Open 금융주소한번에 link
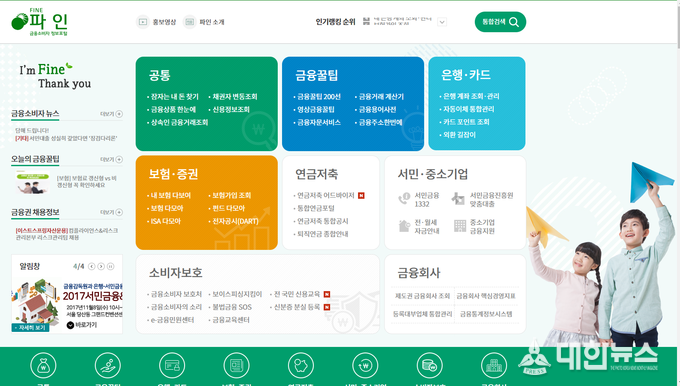The width and height of the screenshot is (680, 386). coord(380,122)
